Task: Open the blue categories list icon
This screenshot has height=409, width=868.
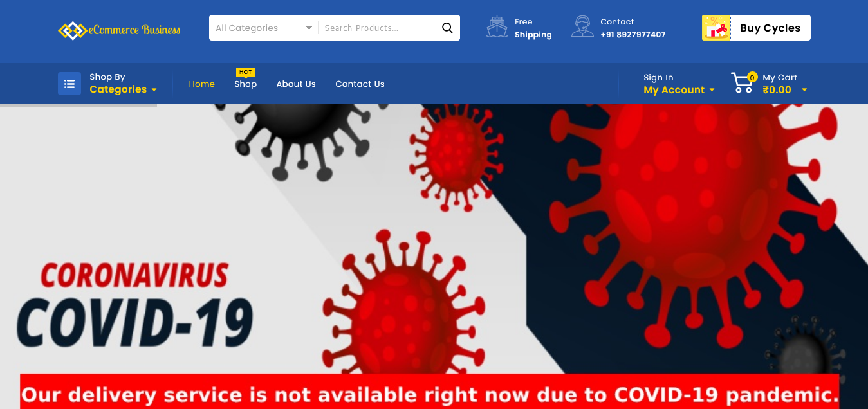Action: click(69, 84)
